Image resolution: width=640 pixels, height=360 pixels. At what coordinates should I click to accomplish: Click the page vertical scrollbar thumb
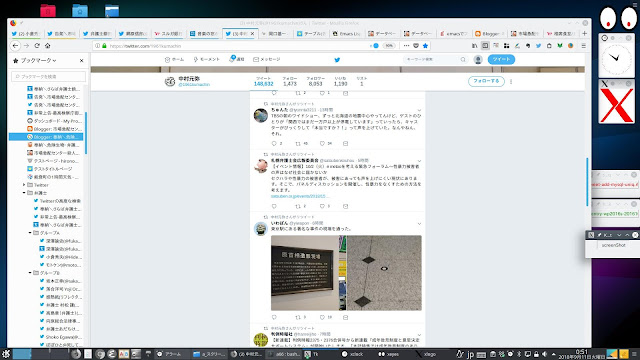(587, 182)
